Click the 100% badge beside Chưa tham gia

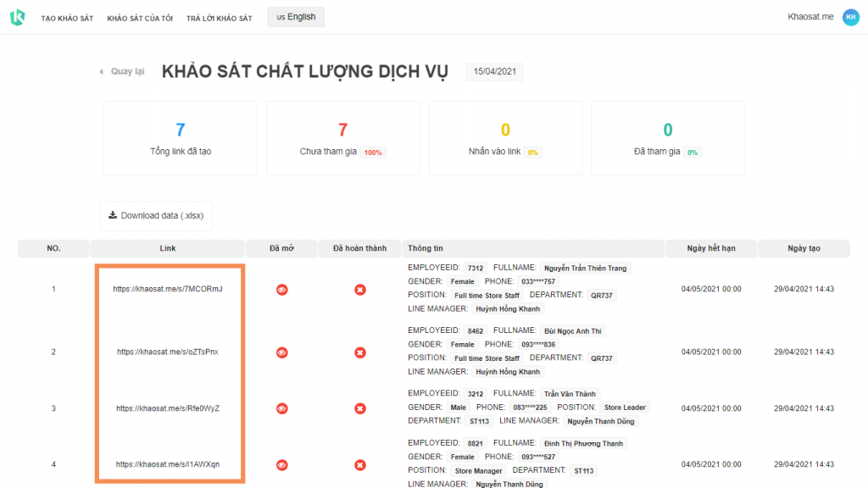(x=373, y=152)
